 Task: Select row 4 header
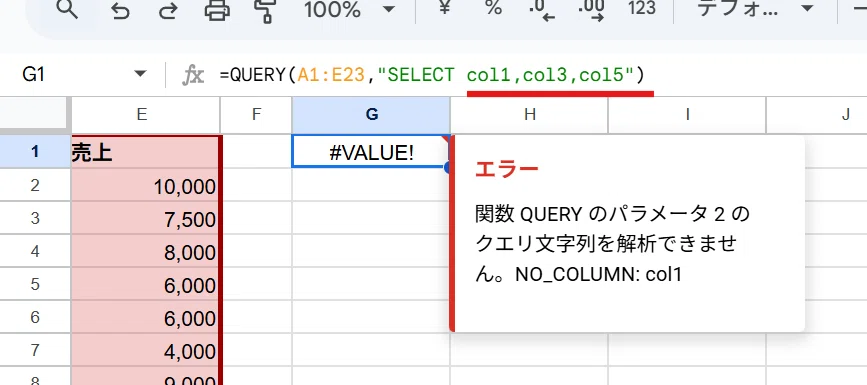click(x=35, y=251)
